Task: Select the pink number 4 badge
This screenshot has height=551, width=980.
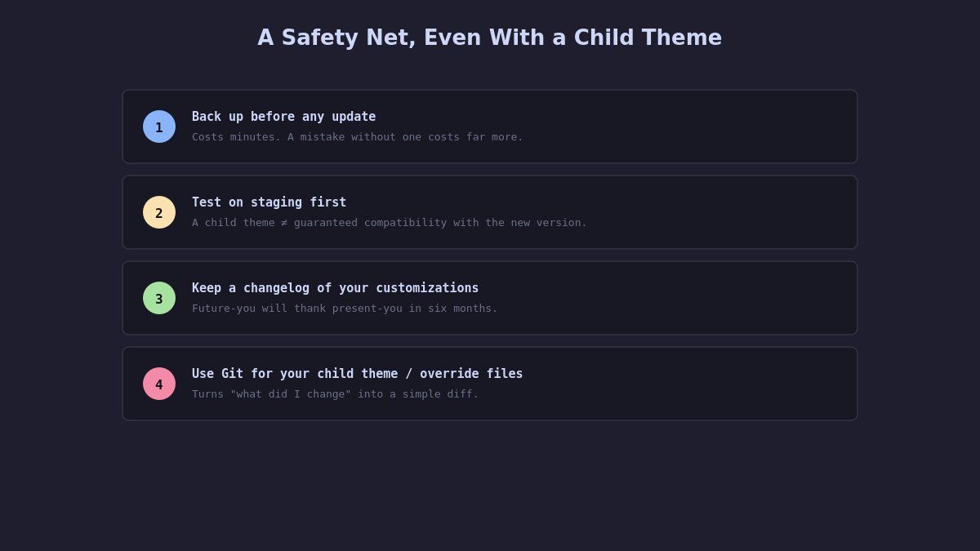Action: [x=159, y=384]
